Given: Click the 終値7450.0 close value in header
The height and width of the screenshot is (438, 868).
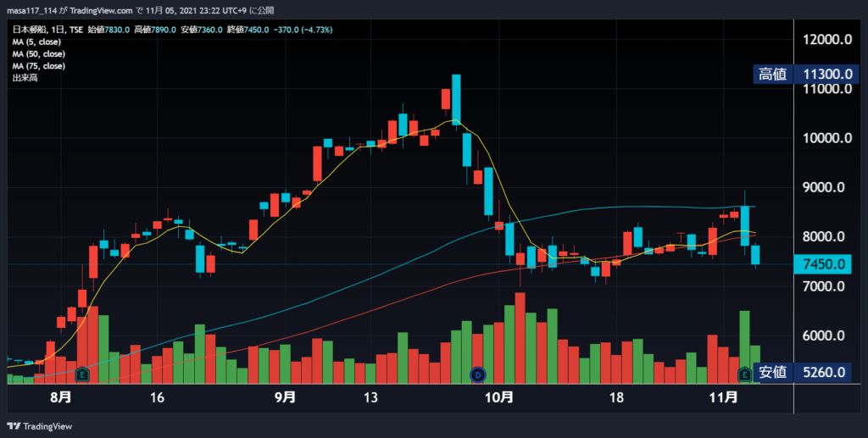Looking at the screenshot, I should click(248, 30).
